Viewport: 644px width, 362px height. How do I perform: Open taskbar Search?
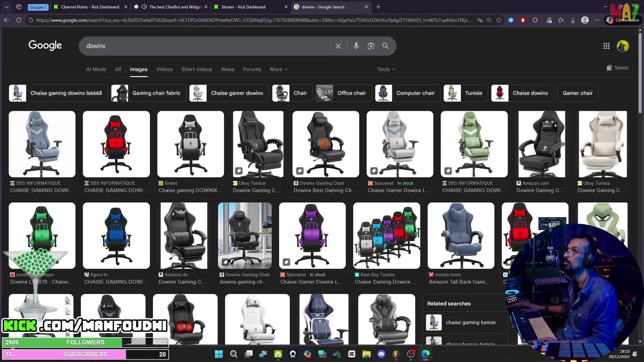(x=233, y=354)
